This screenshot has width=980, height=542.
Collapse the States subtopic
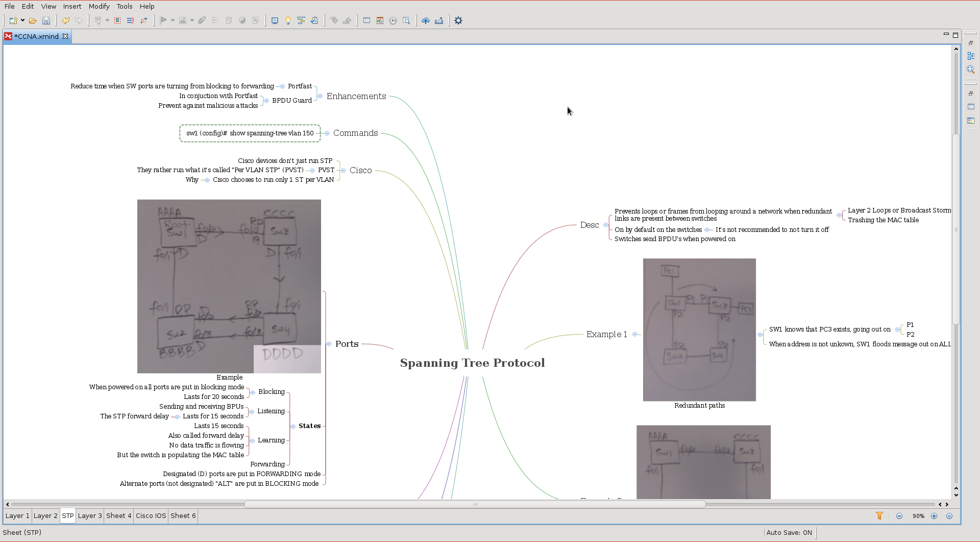(292, 426)
